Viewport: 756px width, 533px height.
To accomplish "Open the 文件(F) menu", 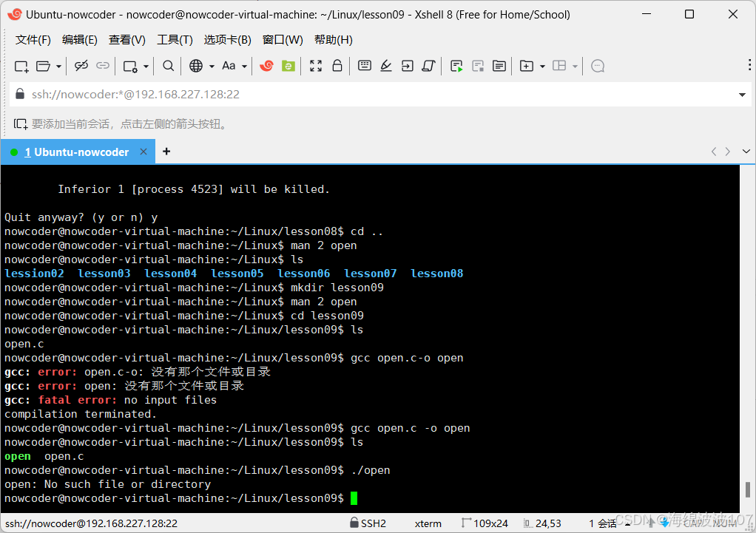I will [33, 39].
